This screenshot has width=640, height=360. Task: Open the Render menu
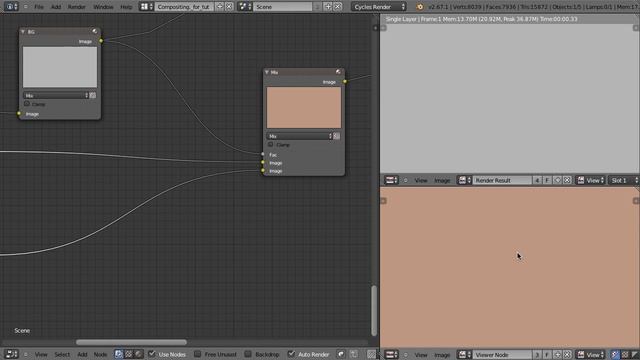[x=77, y=7]
